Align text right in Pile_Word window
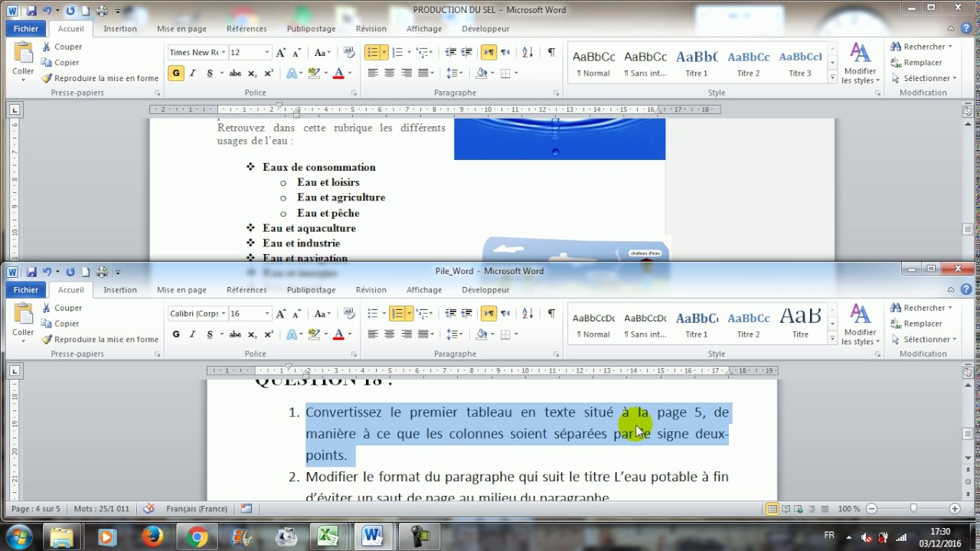 pyautogui.click(x=407, y=334)
